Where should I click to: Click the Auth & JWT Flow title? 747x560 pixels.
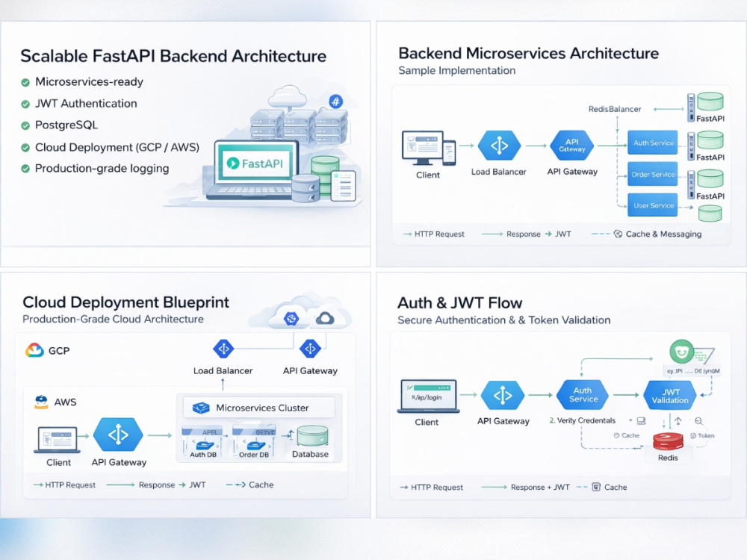[459, 303]
